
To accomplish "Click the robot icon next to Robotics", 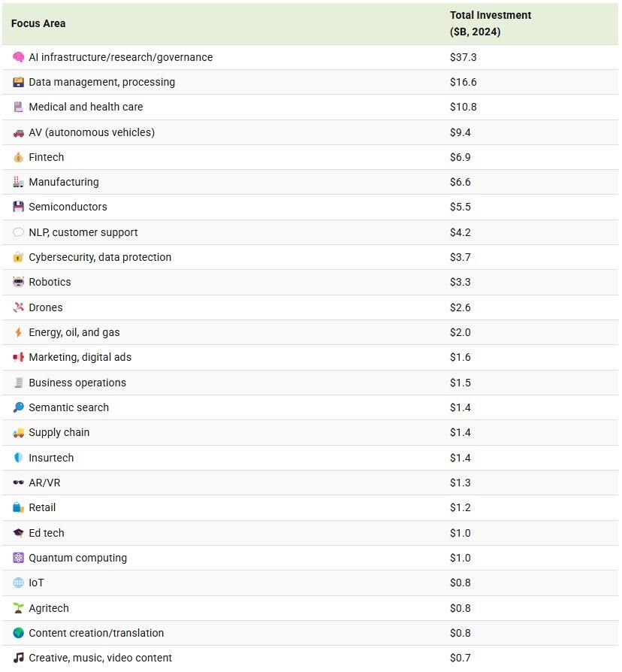I will 18,282.
